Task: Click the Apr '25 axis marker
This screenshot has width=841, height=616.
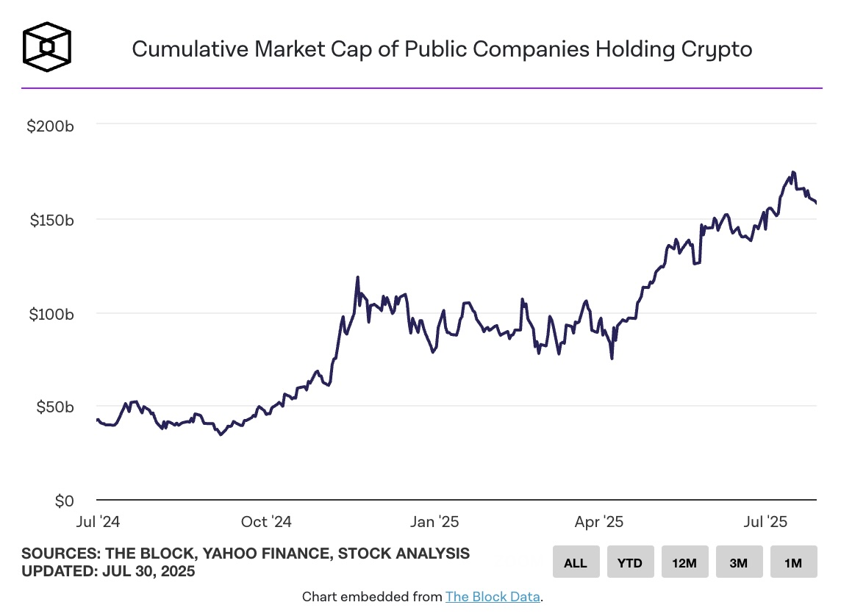Action: [x=599, y=522]
